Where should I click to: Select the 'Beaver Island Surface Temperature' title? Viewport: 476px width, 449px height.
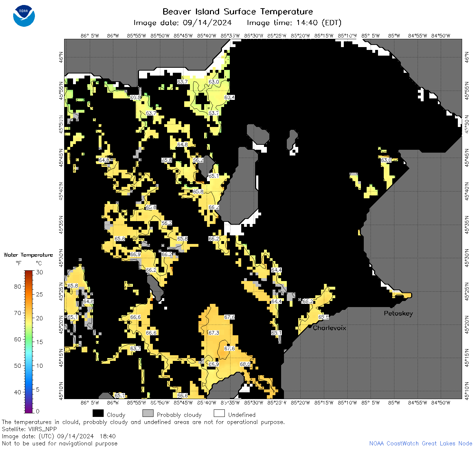point(238,11)
